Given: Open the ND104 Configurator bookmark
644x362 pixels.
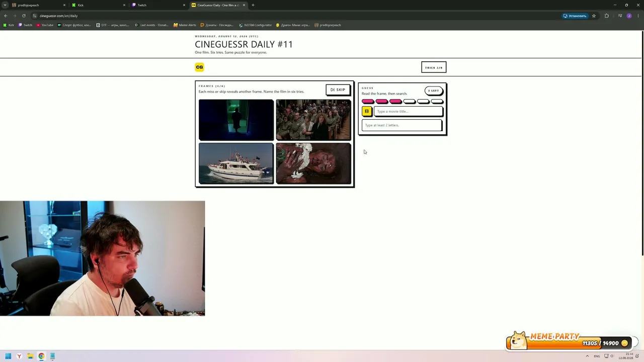Looking at the screenshot, I should pyautogui.click(x=255, y=25).
